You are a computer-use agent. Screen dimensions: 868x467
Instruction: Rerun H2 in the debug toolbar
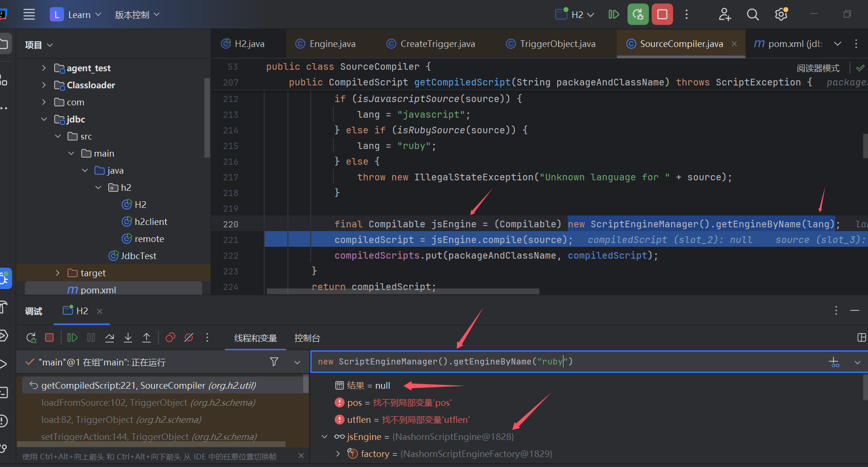tap(31, 337)
